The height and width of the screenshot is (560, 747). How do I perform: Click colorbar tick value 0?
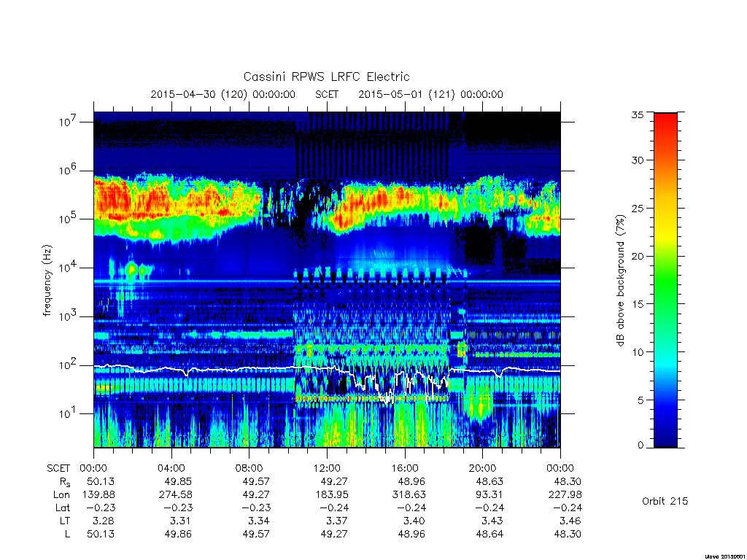tap(640, 445)
